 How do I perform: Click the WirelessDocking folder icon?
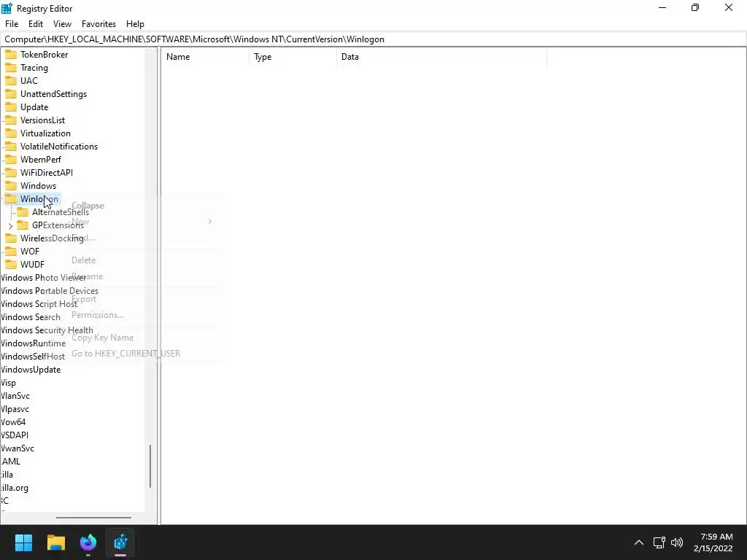pos(10,238)
